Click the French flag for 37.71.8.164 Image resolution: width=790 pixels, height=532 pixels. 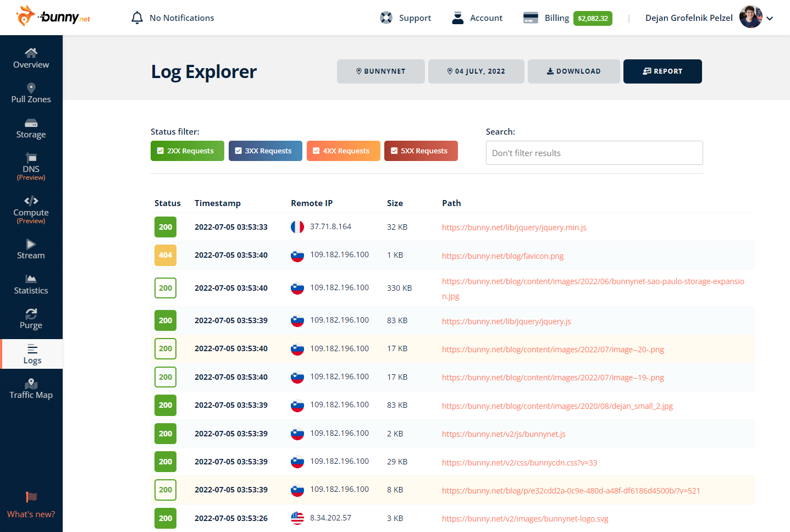coord(297,227)
